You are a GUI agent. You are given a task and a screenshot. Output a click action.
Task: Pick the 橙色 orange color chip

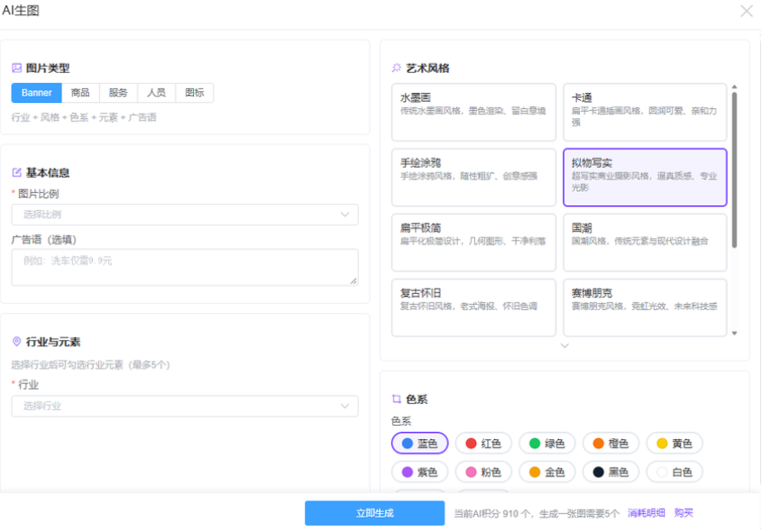pos(611,443)
